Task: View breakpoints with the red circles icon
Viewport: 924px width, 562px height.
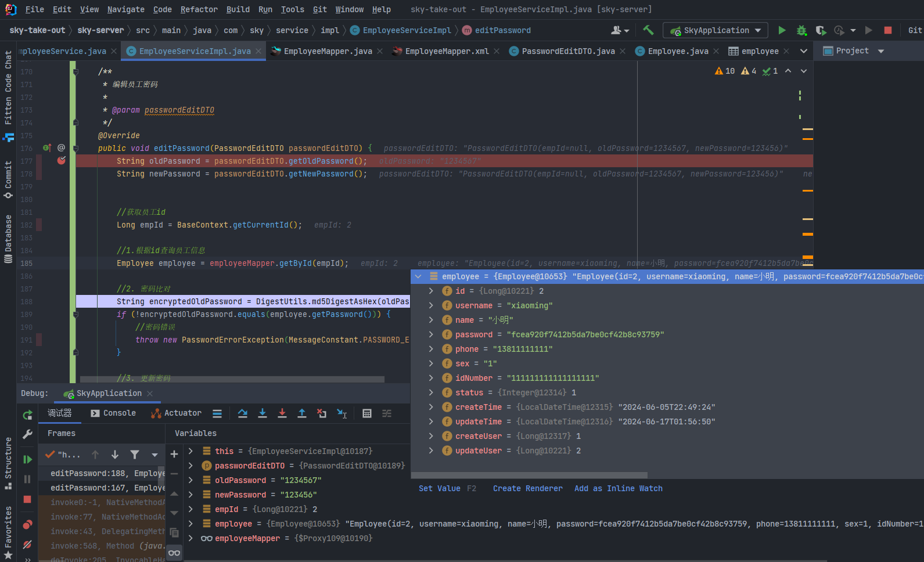Action: tap(27, 524)
